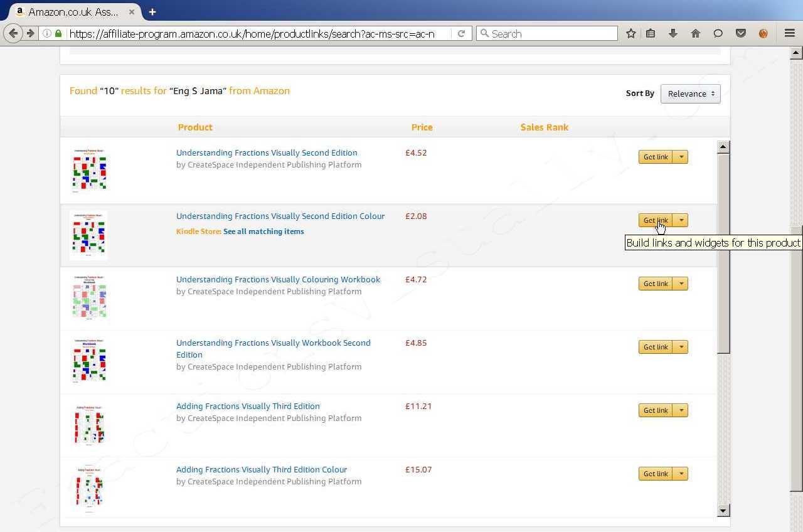Open the Pocket icon in toolbar
Screen dimensions: 803x532
pyautogui.click(x=741, y=33)
